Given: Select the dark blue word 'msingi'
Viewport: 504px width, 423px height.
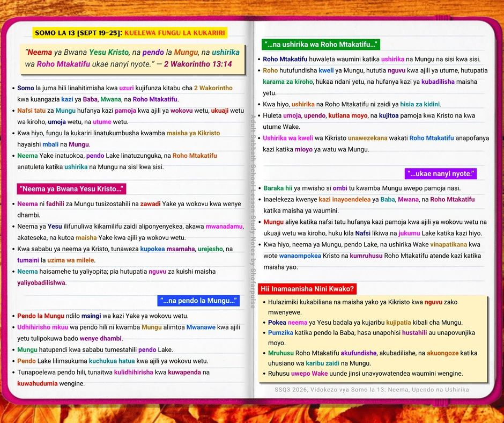Looking at the screenshot, I should pos(91,316).
